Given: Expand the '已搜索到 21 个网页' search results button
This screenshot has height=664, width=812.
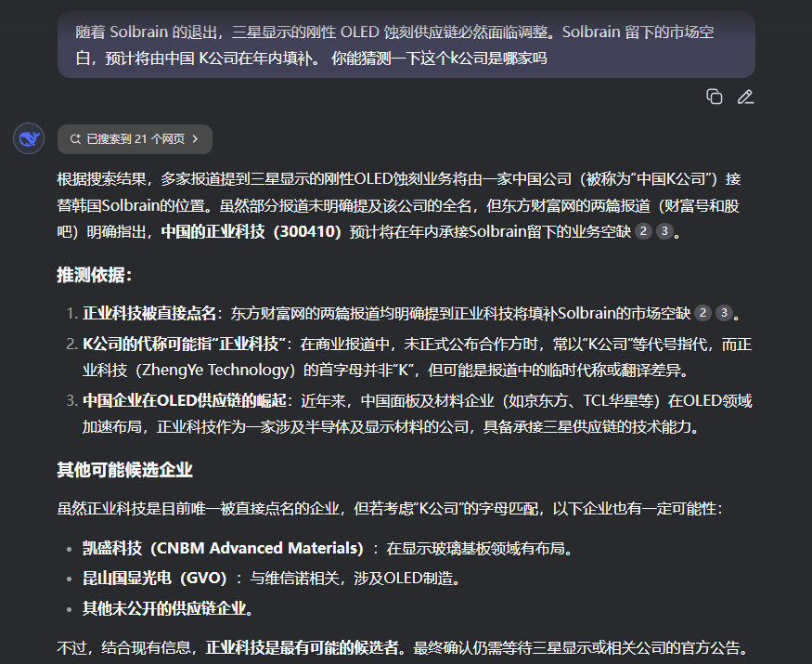Looking at the screenshot, I should 135,139.
